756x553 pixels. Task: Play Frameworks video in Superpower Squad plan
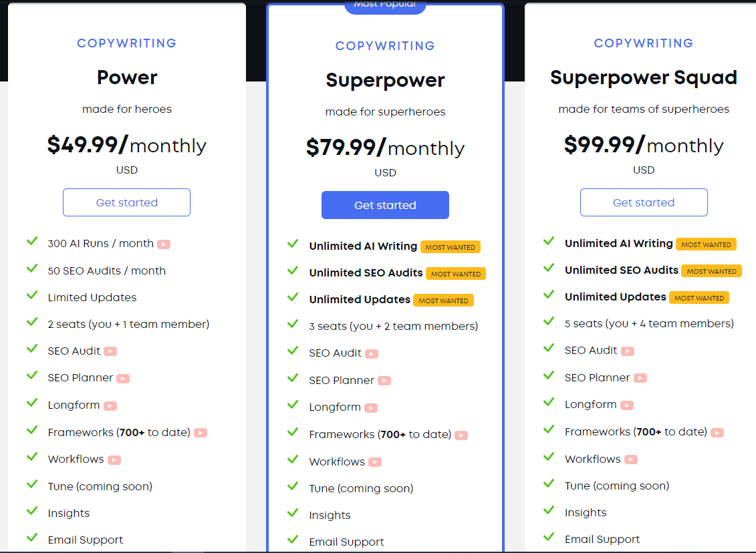coord(717,433)
